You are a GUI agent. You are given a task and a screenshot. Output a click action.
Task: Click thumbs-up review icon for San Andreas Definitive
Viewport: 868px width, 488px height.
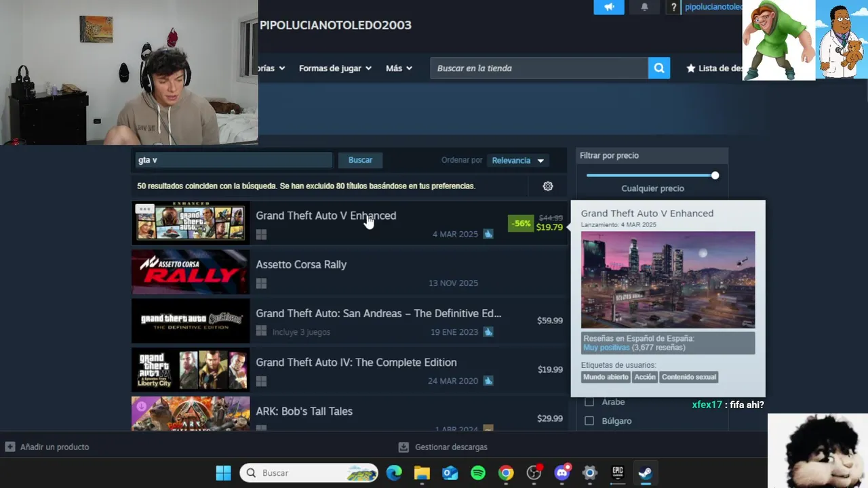click(x=488, y=332)
